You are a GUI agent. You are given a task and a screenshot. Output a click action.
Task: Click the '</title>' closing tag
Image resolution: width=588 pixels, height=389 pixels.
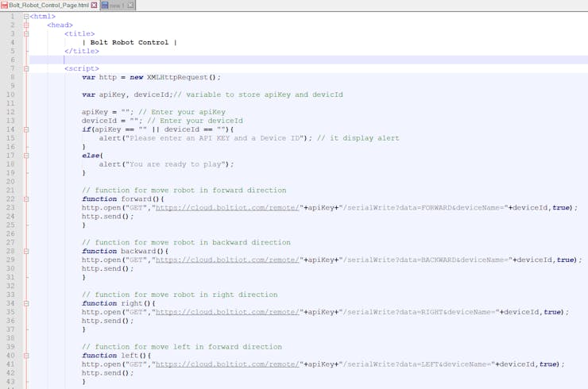click(x=82, y=52)
